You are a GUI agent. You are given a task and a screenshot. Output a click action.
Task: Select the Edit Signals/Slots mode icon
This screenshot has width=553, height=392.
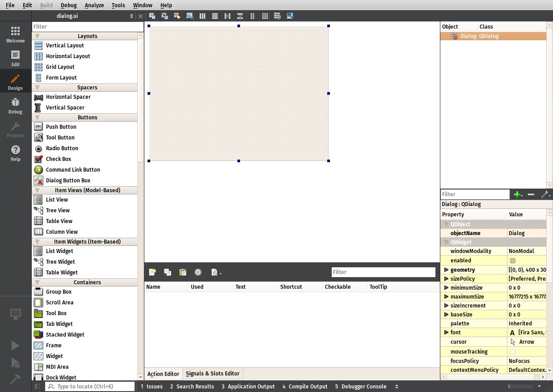click(165, 16)
